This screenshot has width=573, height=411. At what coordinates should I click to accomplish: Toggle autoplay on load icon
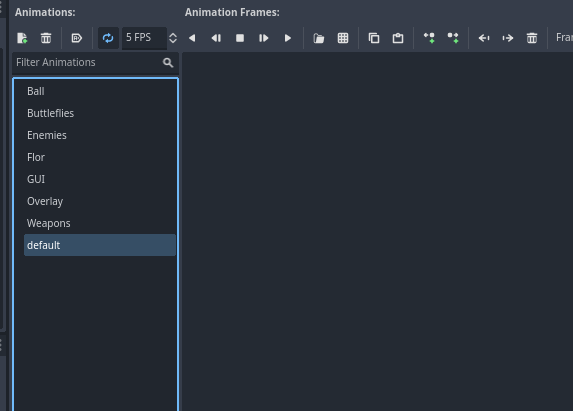coord(76,38)
